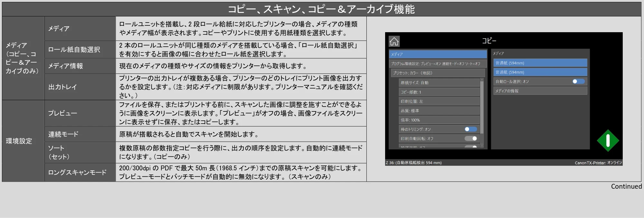Open the プリセット: カラー（地図） row
The height and width of the screenshot is (218, 644).
click(438, 73)
